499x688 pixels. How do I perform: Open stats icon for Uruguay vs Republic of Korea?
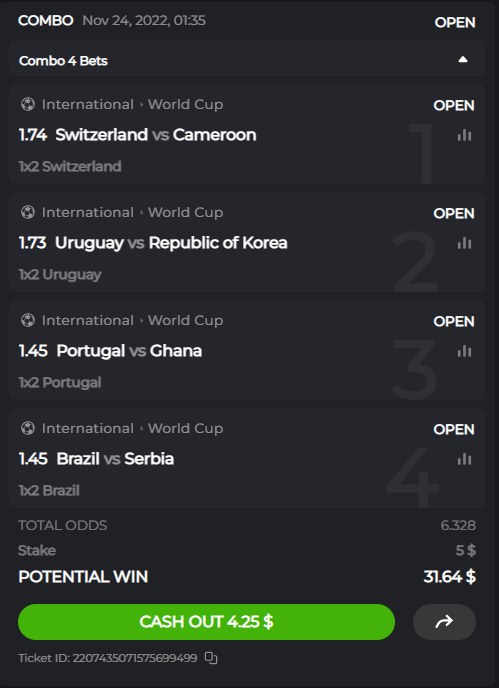click(464, 244)
